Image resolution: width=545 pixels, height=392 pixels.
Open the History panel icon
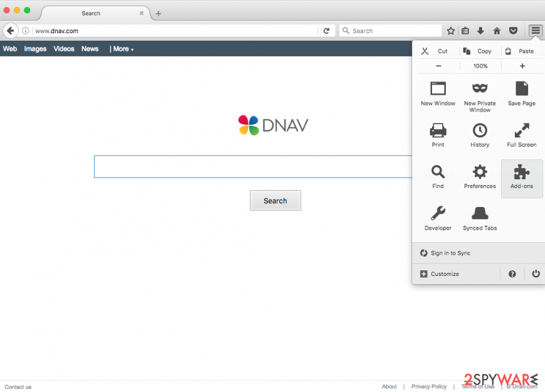[x=480, y=132]
